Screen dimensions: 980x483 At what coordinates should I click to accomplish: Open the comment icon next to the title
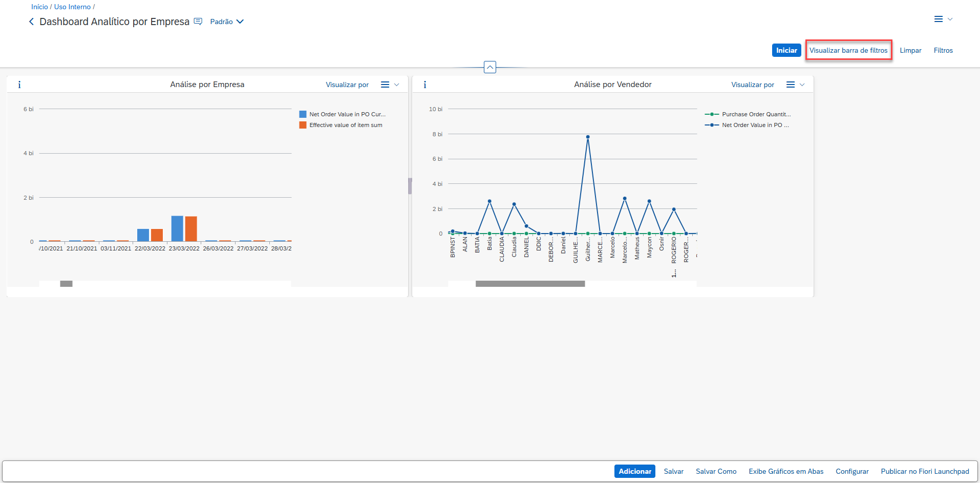[x=198, y=22]
